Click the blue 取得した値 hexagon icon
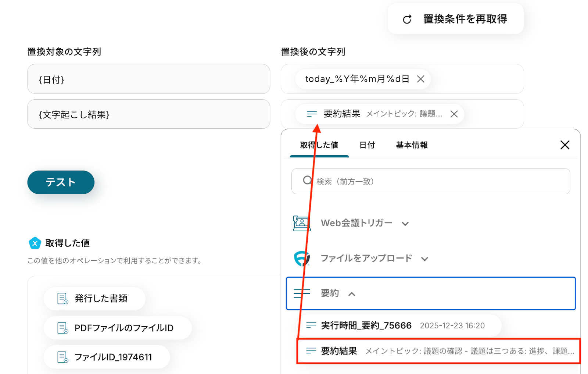This screenshot has height=374, width=588. [x=35, y=243]
